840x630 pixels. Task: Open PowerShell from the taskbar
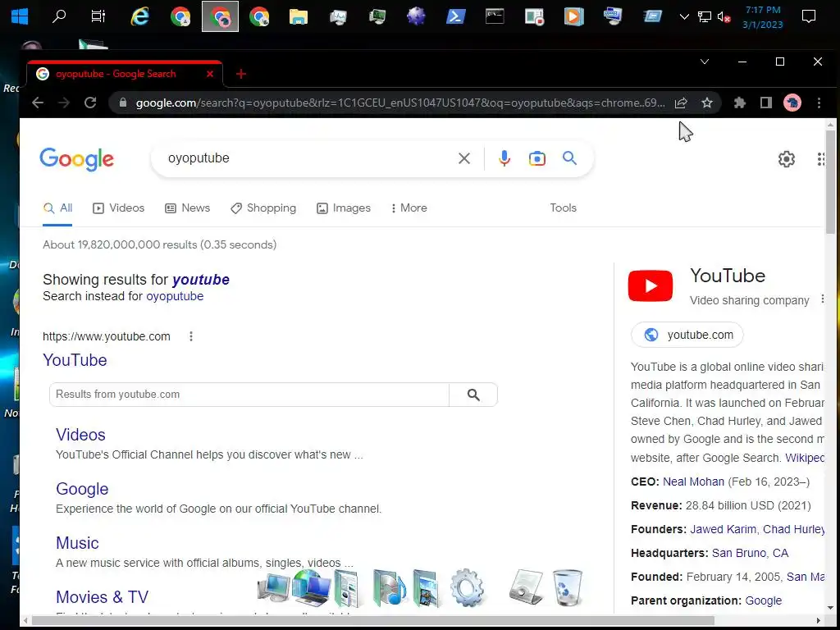click(455, 16)
